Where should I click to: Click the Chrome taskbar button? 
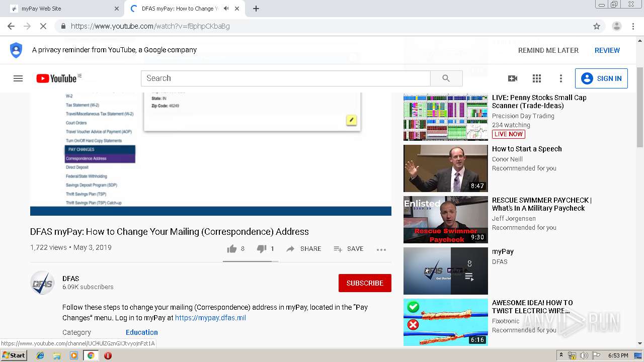[91, 355]
